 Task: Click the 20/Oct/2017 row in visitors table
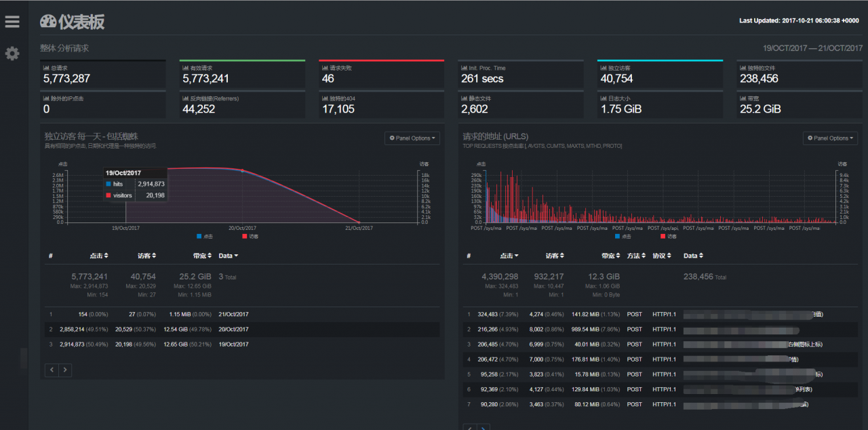pyautogui.click(x=233, y=329)
